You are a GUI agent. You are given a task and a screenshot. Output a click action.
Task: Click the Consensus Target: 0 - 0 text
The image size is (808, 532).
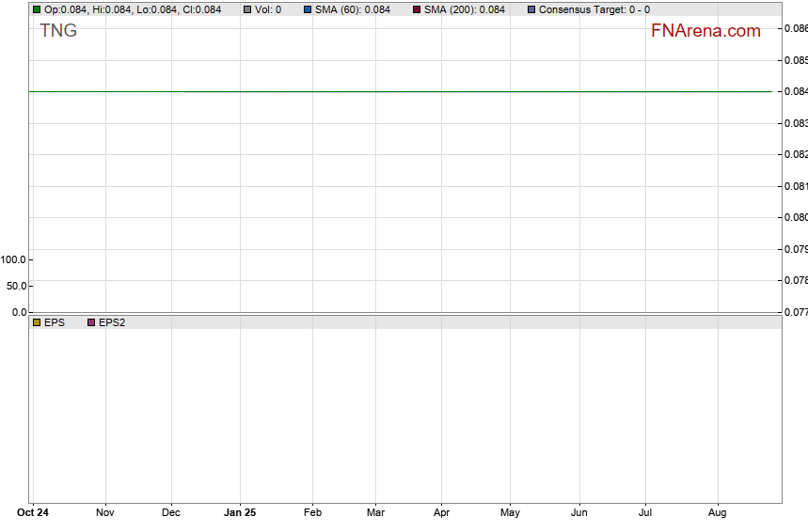(x=594, y=9)
